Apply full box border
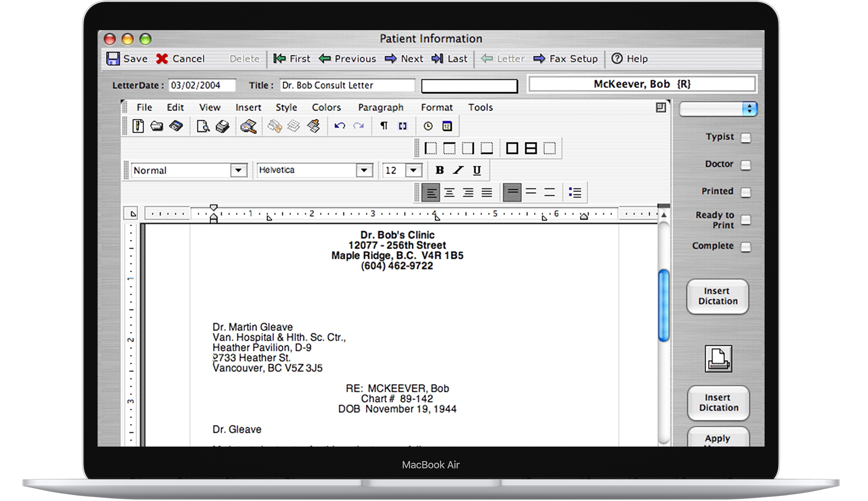The width and height of the screenshot is (868, 501). 512,148
